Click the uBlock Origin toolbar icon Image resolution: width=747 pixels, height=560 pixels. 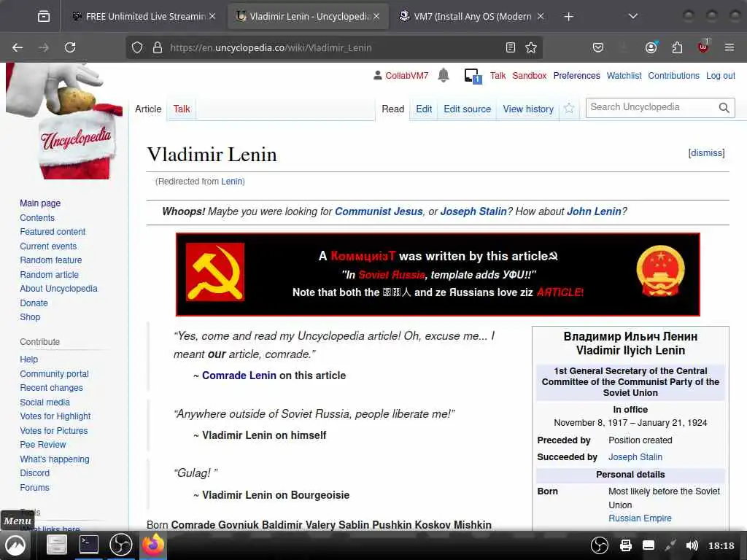tap(703, 47)
